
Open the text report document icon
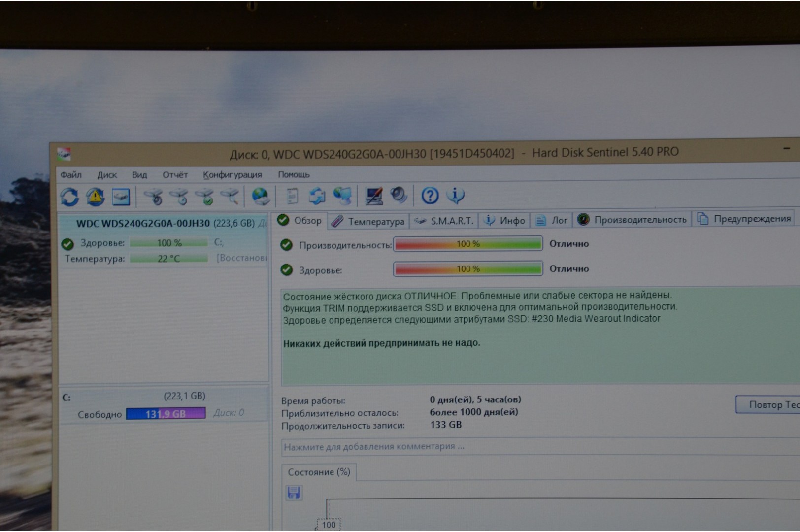[292, 196]
